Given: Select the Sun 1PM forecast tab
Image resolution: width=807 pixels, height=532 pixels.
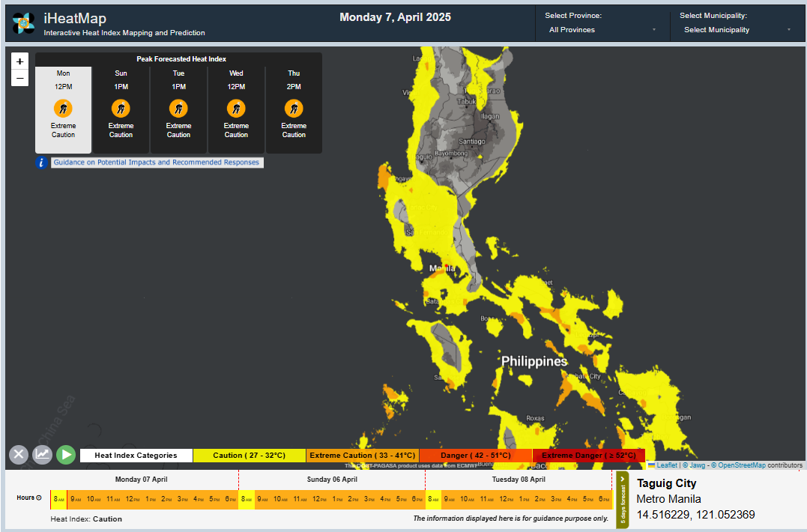Looking at the screenshot, I should (121, 109).
